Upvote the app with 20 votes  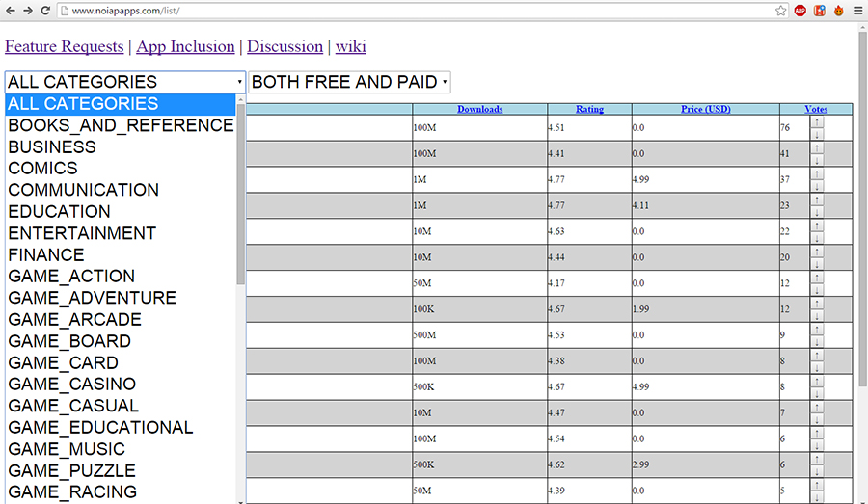tap(817, 252)
